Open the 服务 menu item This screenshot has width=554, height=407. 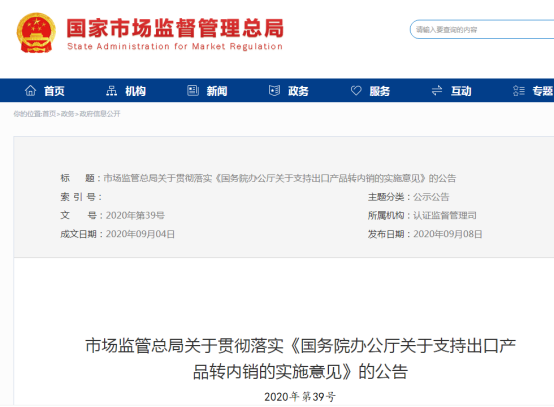pyautogui.click(x=380, y=91)
